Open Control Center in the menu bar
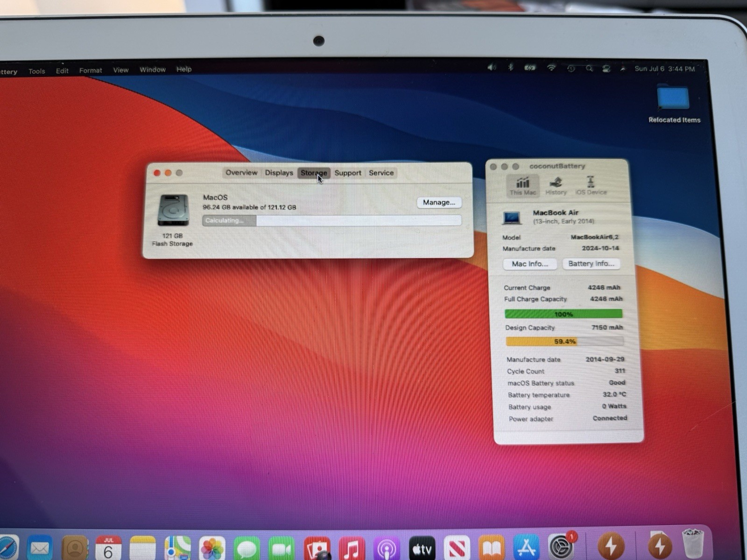This screenshot has width=747, height=560. pos(606,69)
